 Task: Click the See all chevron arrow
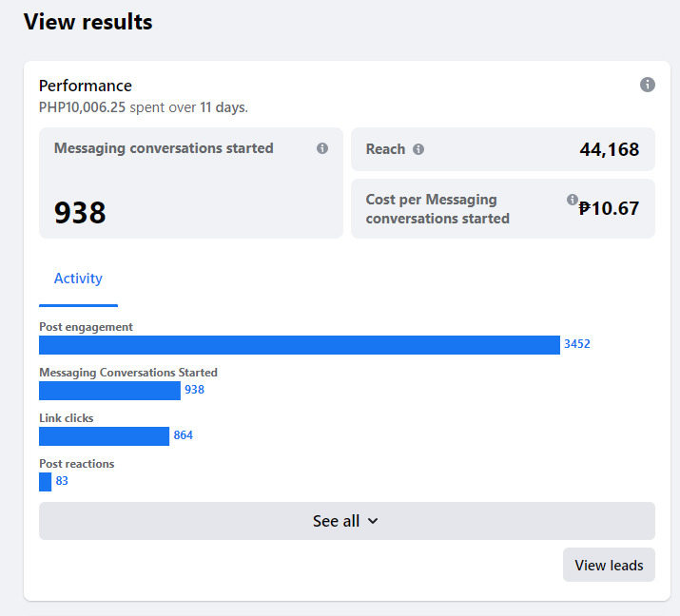point(373,521)
